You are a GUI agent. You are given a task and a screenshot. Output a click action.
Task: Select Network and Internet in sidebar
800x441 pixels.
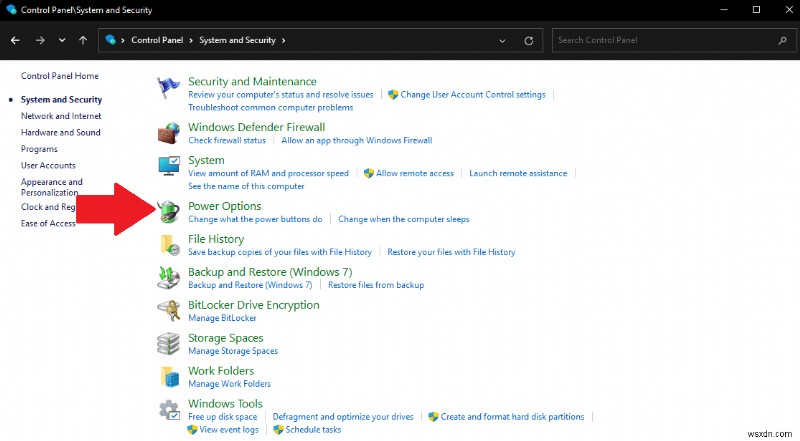[61, 116]
